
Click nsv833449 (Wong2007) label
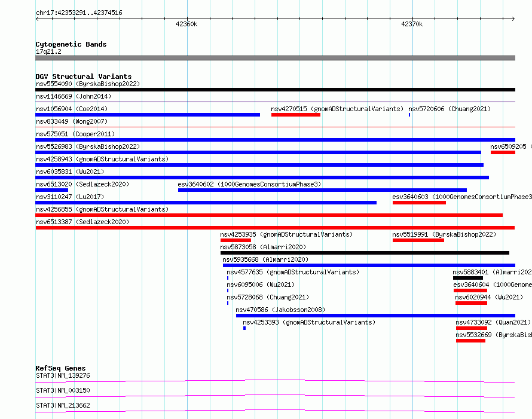click(72, 121)
